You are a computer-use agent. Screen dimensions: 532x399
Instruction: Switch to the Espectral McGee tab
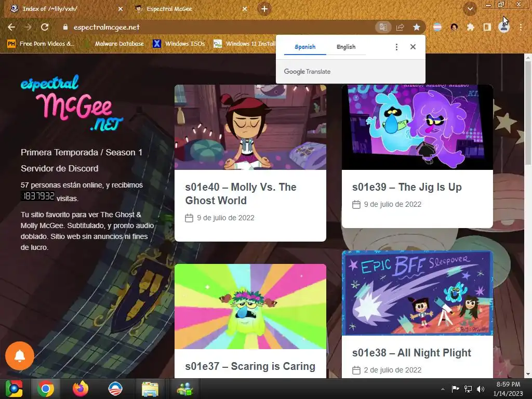(190, 9)
